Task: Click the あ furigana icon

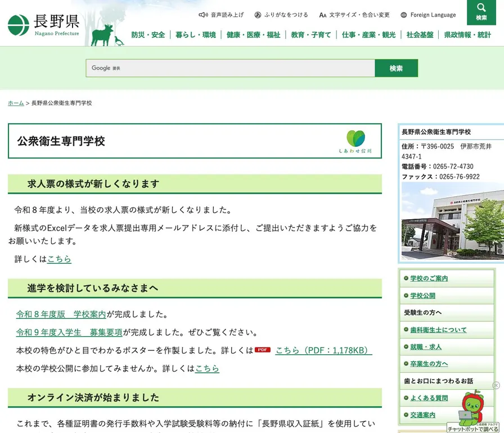Action: pyautogui.click(x=258, y=15)
